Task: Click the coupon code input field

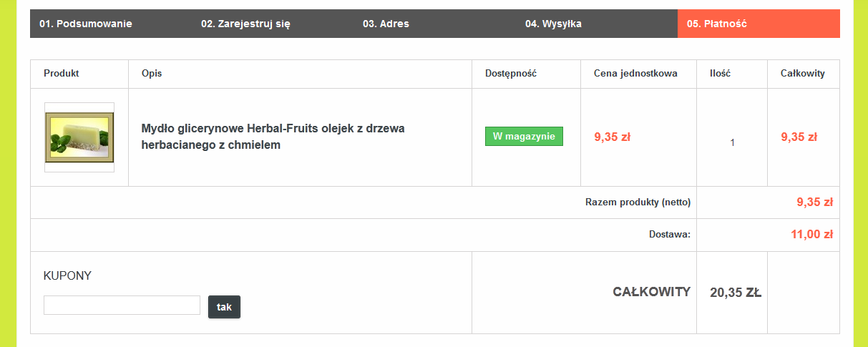Action: click(122, 306)
